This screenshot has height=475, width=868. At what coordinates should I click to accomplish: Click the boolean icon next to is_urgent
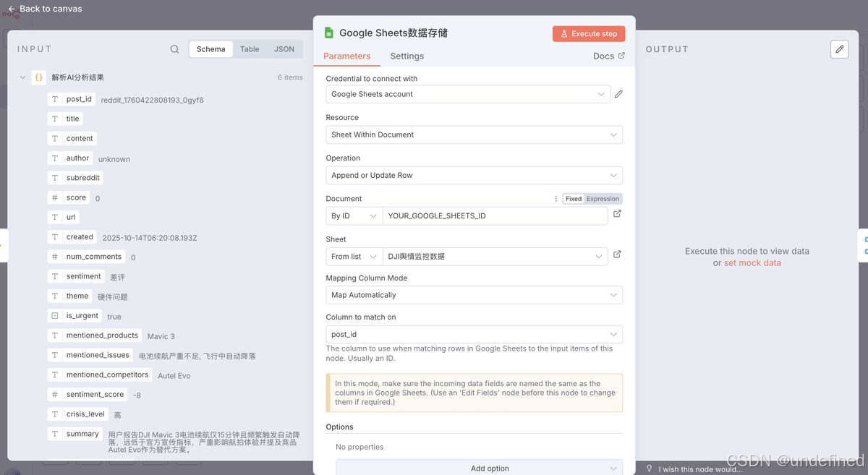[x=56, y=315]
